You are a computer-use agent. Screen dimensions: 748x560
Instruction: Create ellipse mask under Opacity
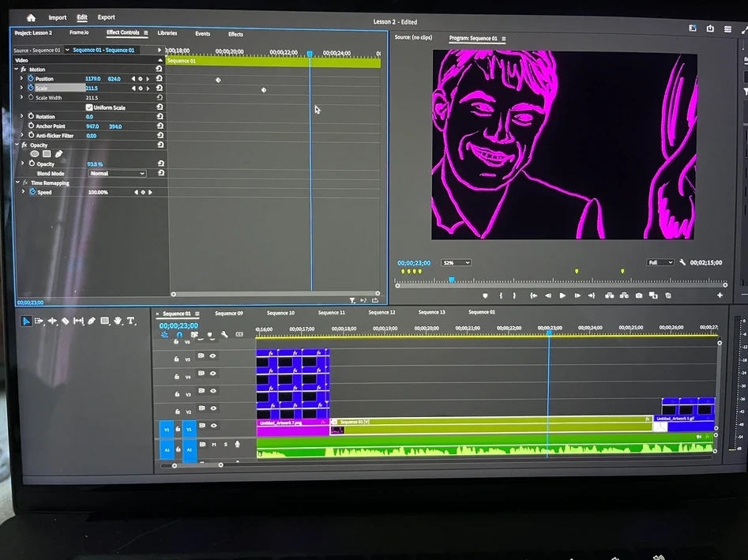[35, 154]
